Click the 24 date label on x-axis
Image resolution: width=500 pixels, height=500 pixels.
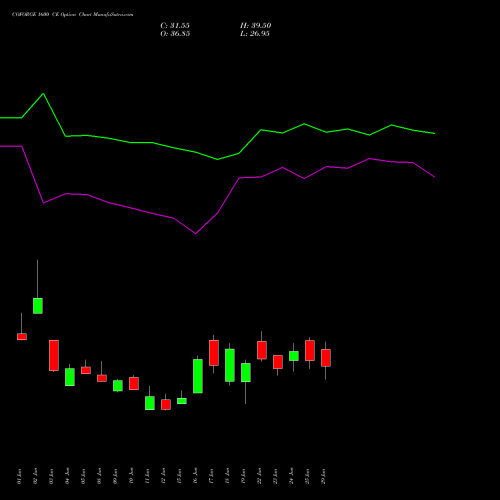pos(291,476)
